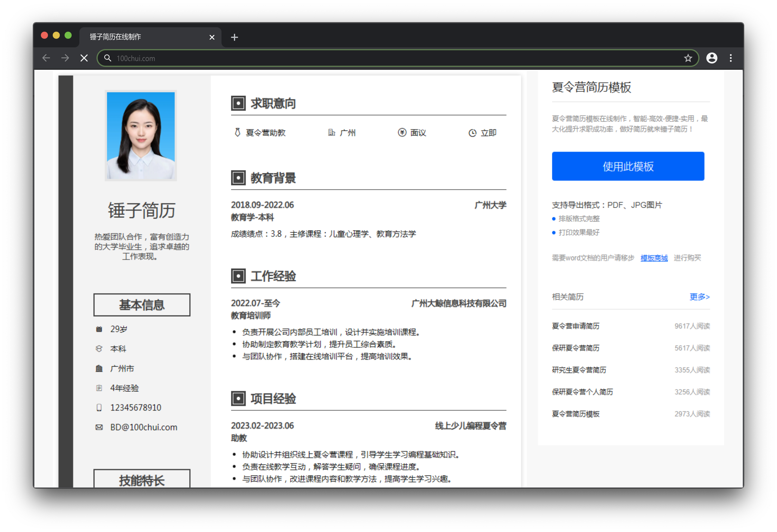The width and height of the screenshot is (777, 532).
Task: Click the 9617人阅读 read count
Action: click(692, 326)
